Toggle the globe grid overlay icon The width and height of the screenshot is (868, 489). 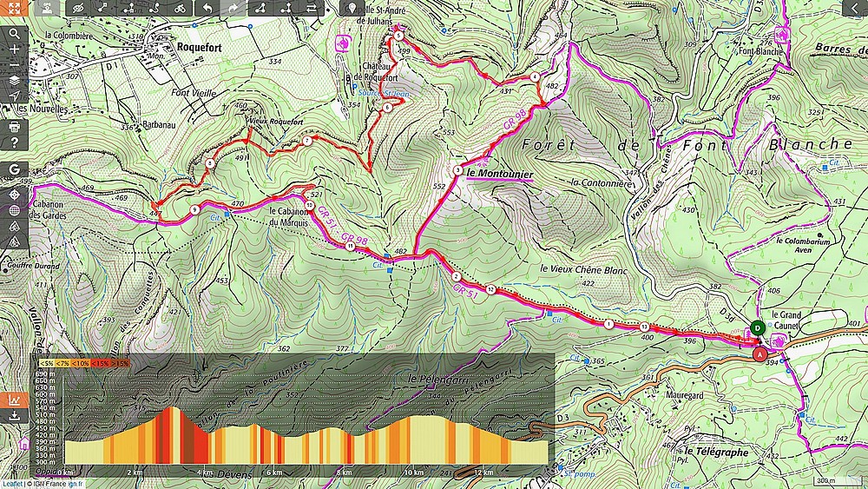(15, 210)
